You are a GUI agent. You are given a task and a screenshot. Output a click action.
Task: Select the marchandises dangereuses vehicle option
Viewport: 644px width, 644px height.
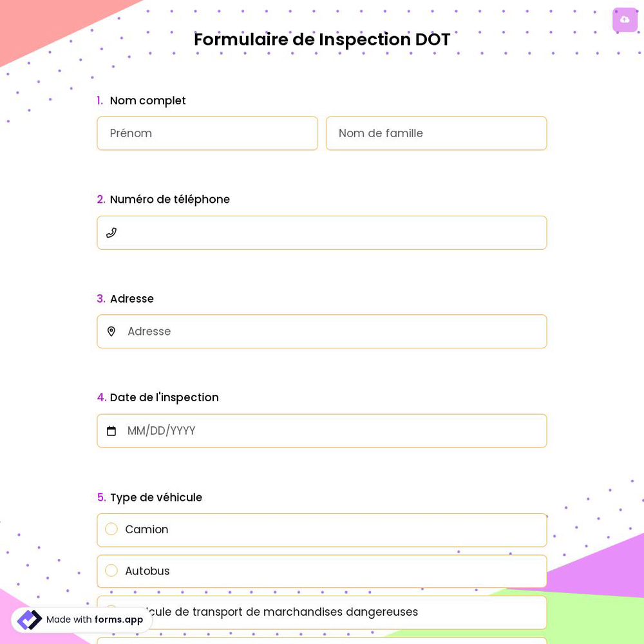click(322, 612)
